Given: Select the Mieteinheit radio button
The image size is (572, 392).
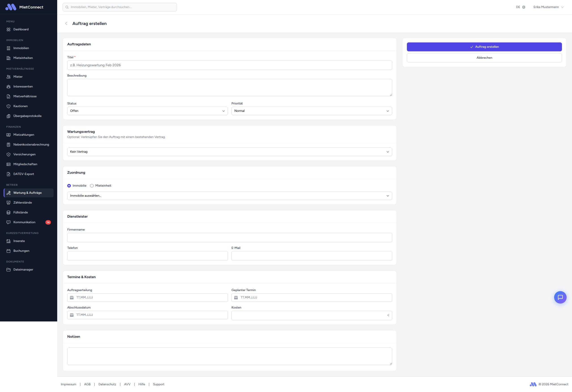Looking at the screenshot, I should point(92,186).
